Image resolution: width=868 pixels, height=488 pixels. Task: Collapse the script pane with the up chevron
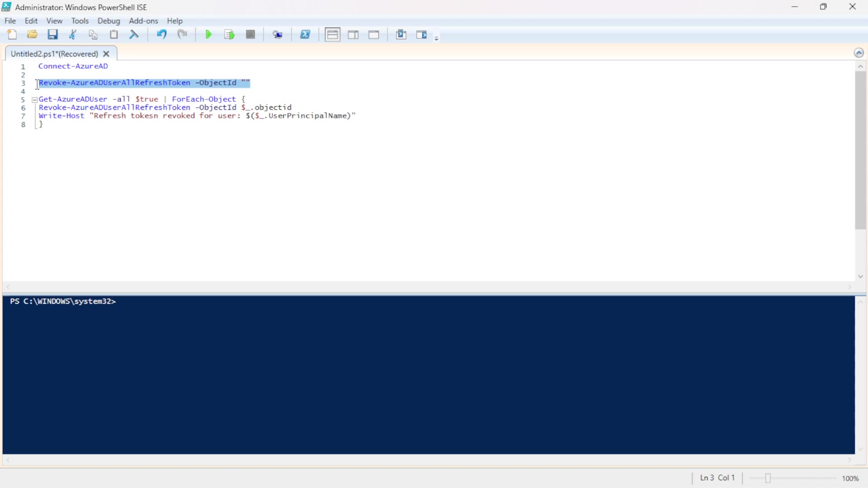pos(859,52)
